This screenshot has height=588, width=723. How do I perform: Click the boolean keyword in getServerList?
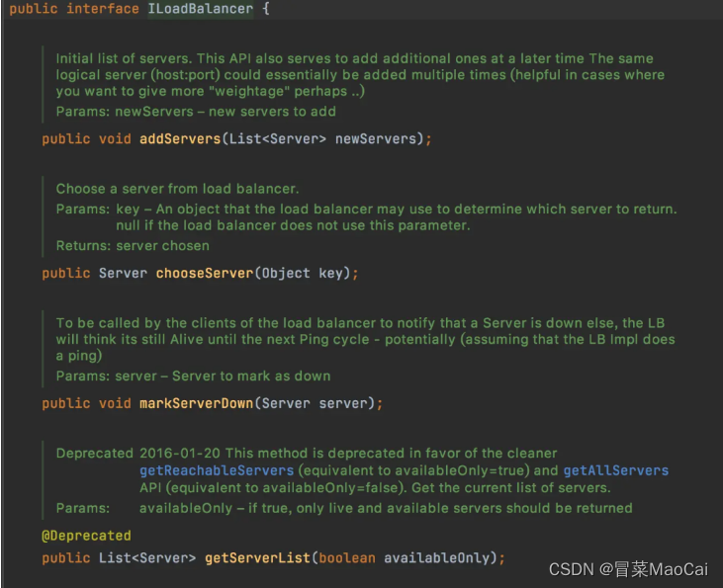click(346, 558)
